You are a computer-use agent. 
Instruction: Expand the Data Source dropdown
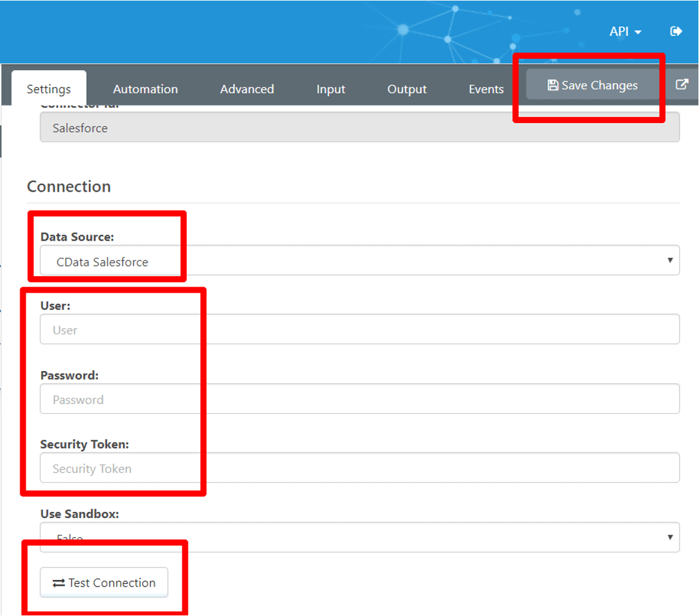click(x=360, y=260)
